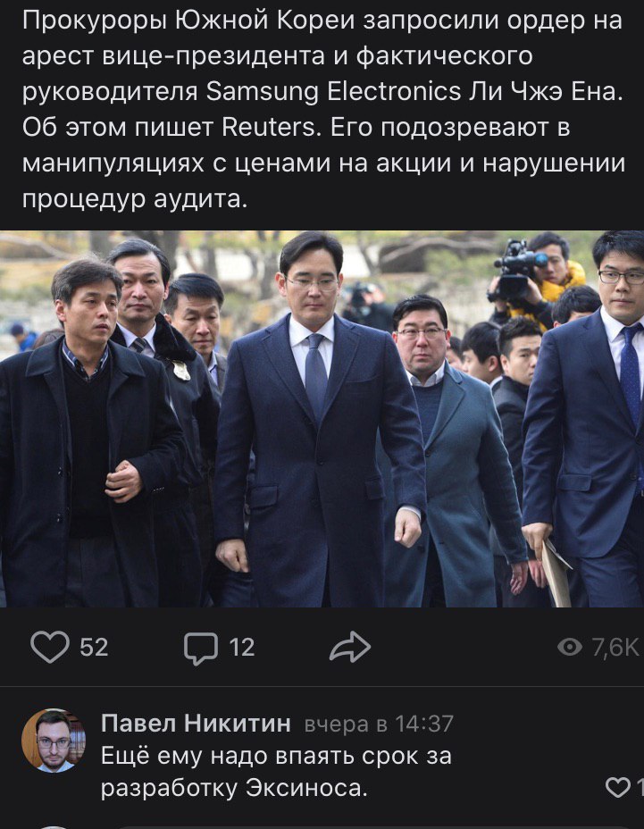Image resolution: width=644 pixels, height=829 pixels.
Task: Tap Samsung Electronics in the post text
Action: point(334,92)
